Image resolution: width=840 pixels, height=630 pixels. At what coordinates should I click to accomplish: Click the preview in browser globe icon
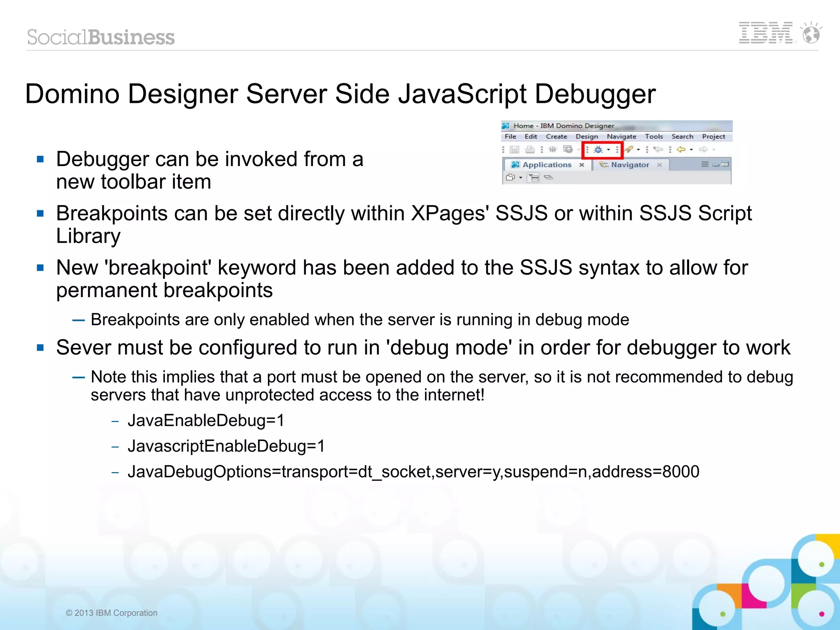(568, 149)
